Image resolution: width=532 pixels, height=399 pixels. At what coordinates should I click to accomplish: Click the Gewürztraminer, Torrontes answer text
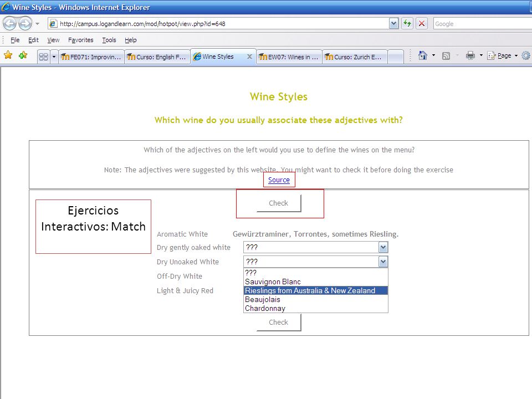[315, 234]
